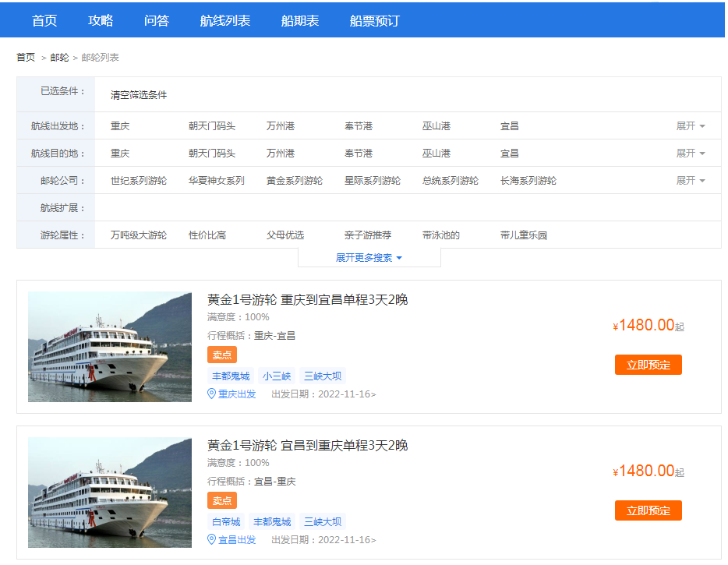Select 宜昌 as route destination
This screenshot has width=728, height=565.
(510, 154)
